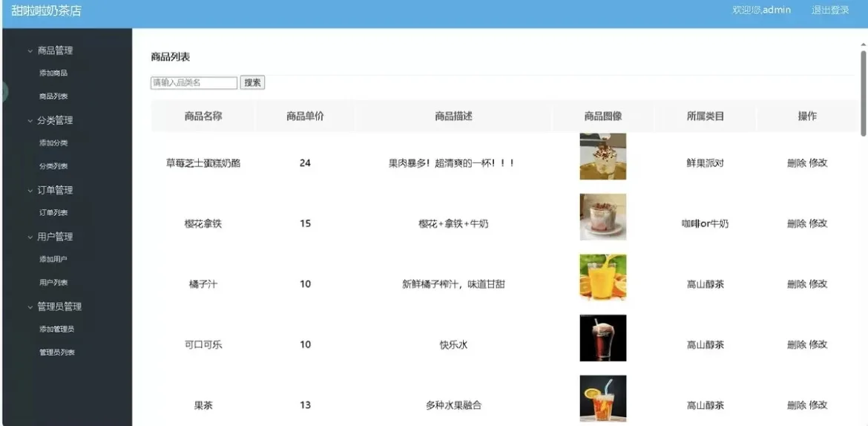Click the 多种水果融合 description
Viewport: 868px width, 426px height.
tap(453, 405)
